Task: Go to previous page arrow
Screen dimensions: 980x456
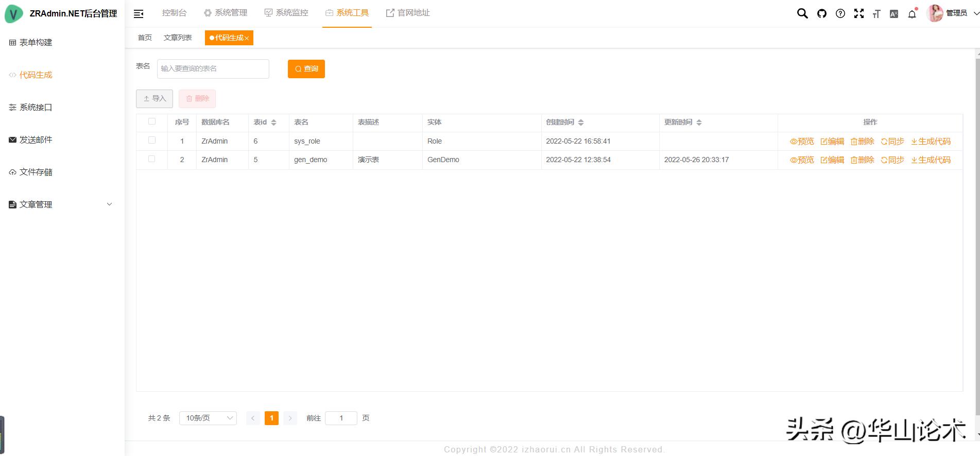Action: click(253, 418)
